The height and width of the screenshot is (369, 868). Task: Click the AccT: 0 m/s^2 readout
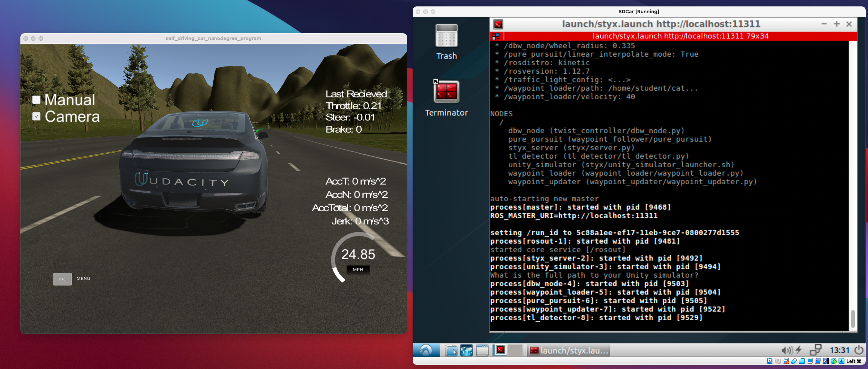click(356, 181)
